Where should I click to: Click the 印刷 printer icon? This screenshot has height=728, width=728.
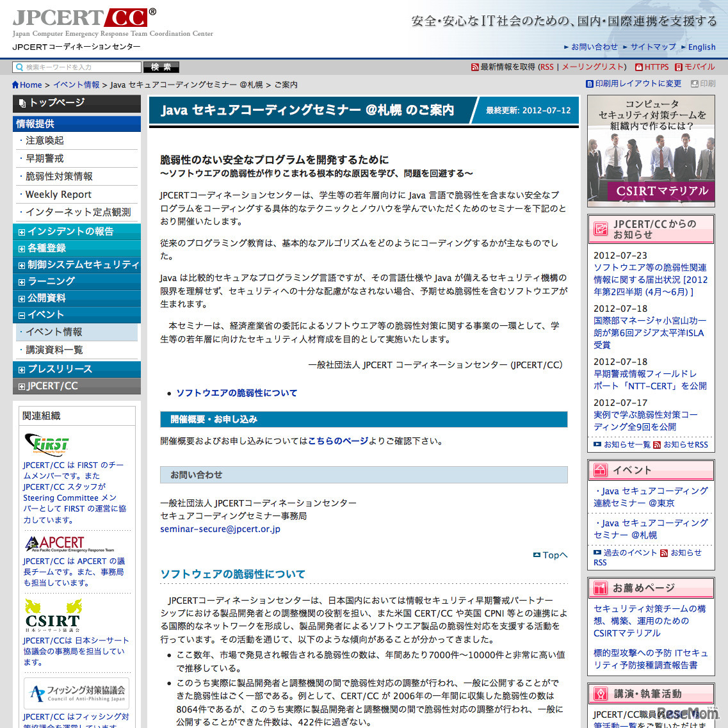pyautogui.click(x=695, y=84)
